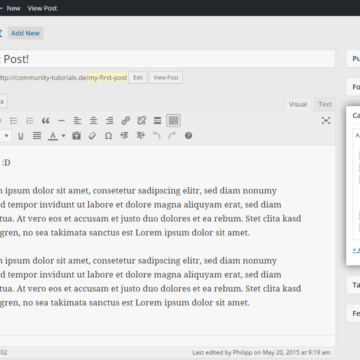Insert a horizontal line
The height and width of the screenshot is (360, 360).
pyautogui.click(x=61, y=121)
